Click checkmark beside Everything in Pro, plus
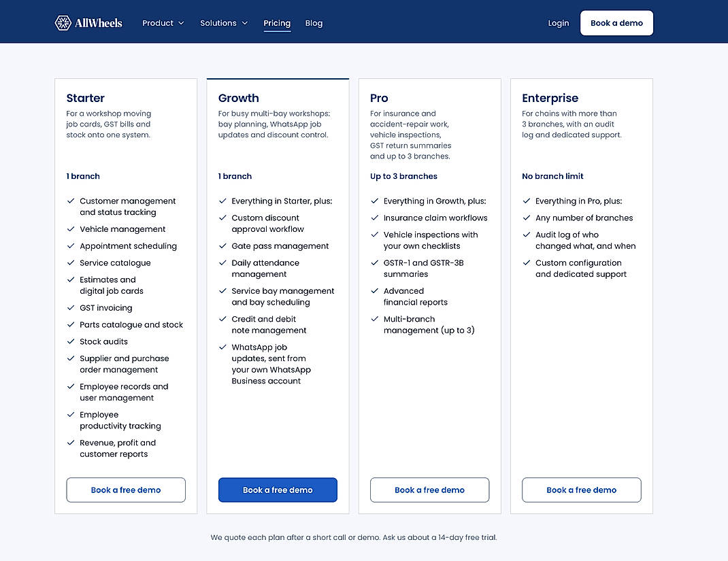This screenshot has height=561, width=728. [526, 201]
